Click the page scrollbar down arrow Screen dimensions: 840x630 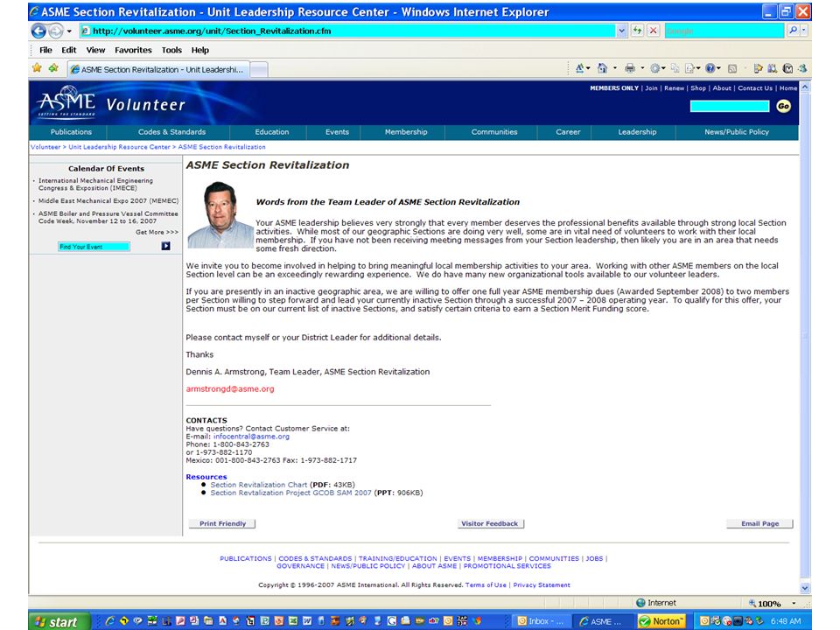(805, 588)
